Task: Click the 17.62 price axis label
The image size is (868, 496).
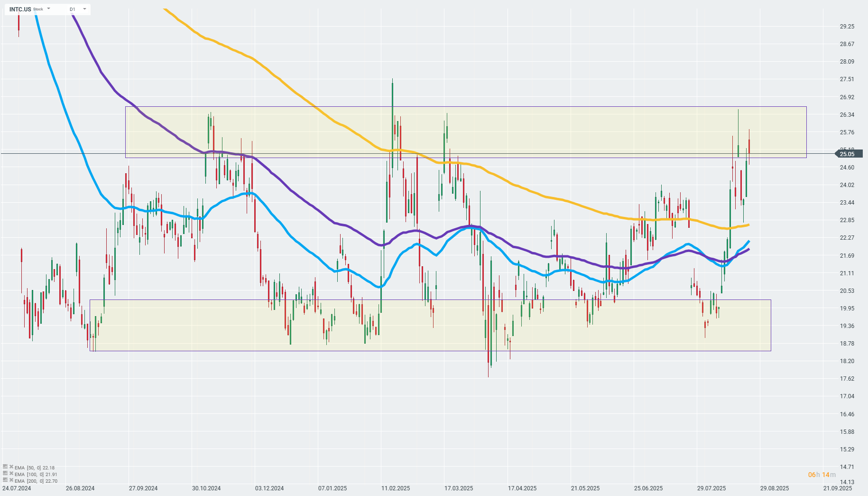Action: point(847,379)
